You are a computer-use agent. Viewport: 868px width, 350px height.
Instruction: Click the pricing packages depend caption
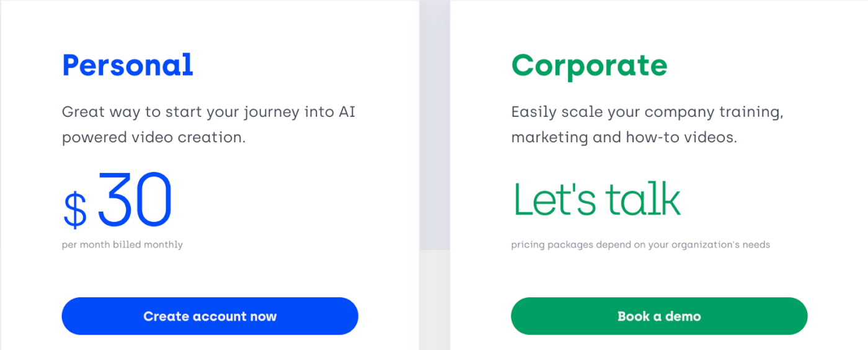pos(640,245)
